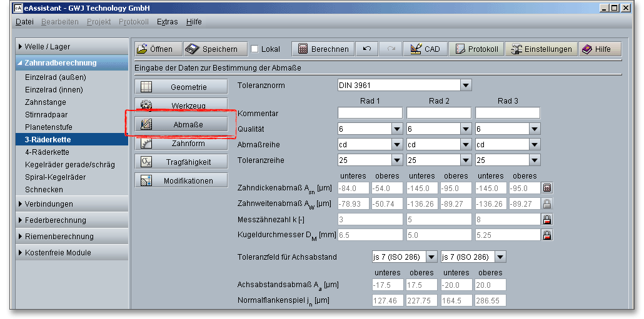Toggle red lock beside Messzähnezahl row
The width and height of the screenshot is (644, 319).
click(547, 219)
